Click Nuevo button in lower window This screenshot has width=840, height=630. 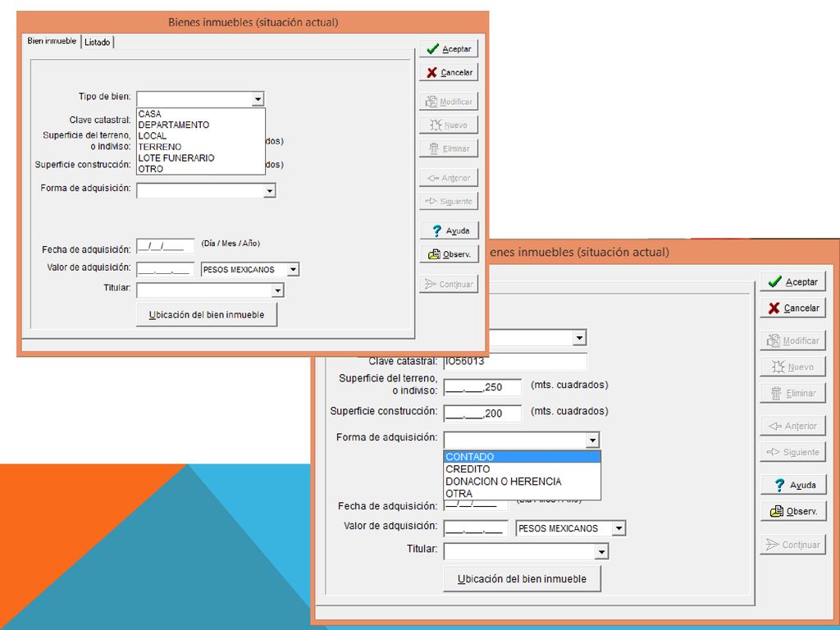pos(793,367)
